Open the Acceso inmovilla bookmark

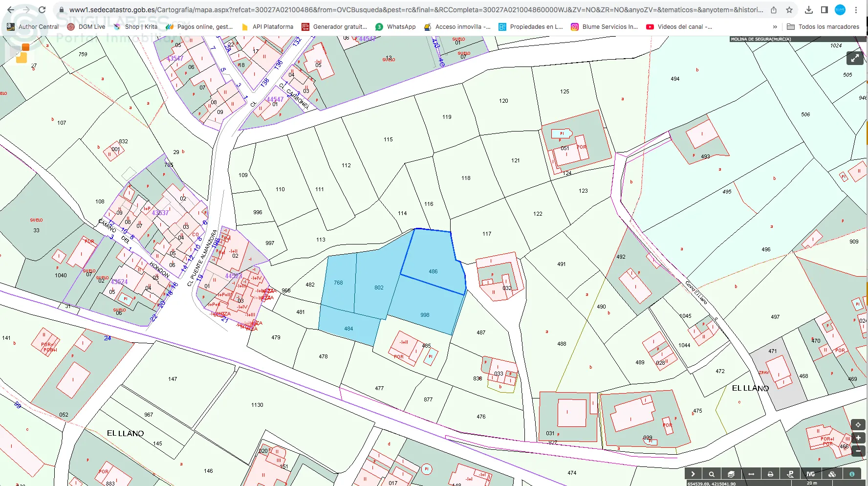[457, 27]
